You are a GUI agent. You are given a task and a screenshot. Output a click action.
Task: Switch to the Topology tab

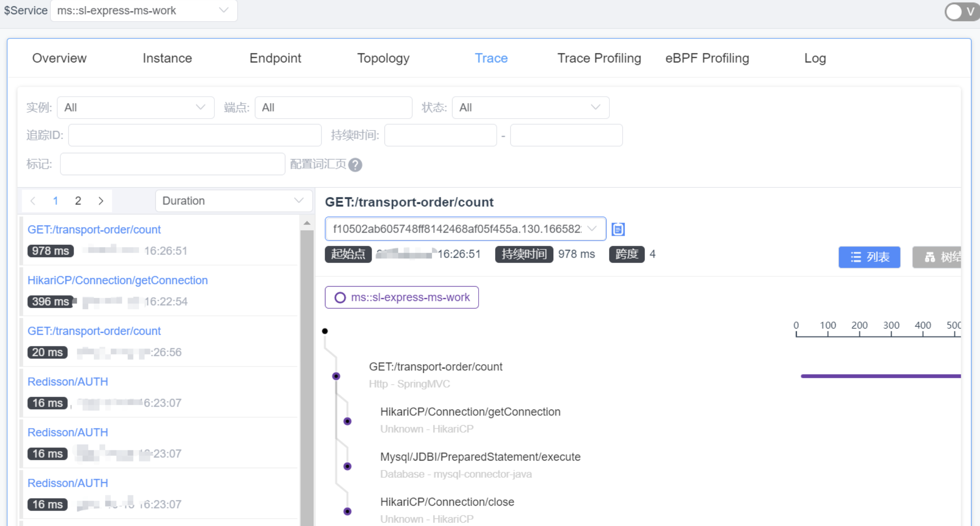383,58
